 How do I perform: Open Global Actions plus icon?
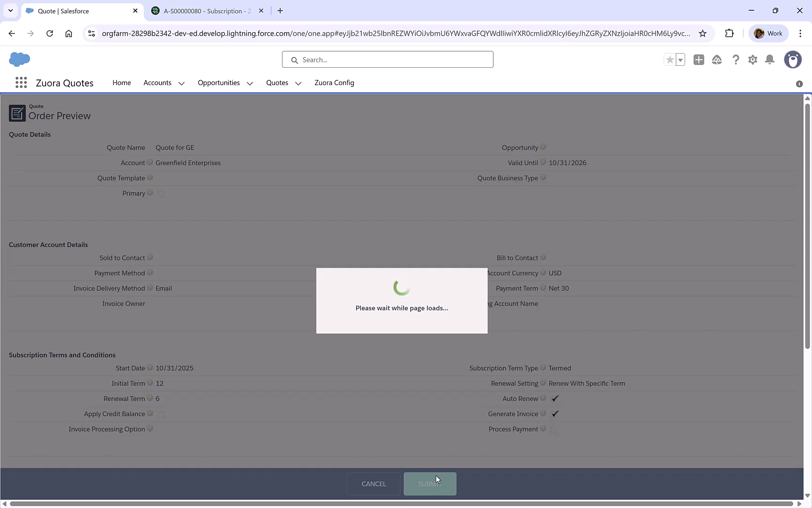pos(699,60)
